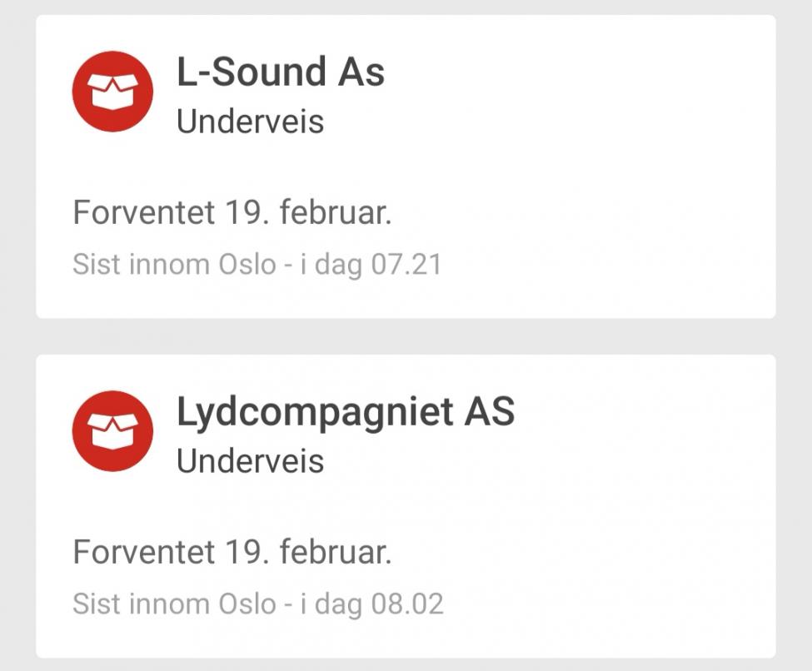Click the word februar in the L-Sound As card
The image size is (812, 671).
(335, 213)
